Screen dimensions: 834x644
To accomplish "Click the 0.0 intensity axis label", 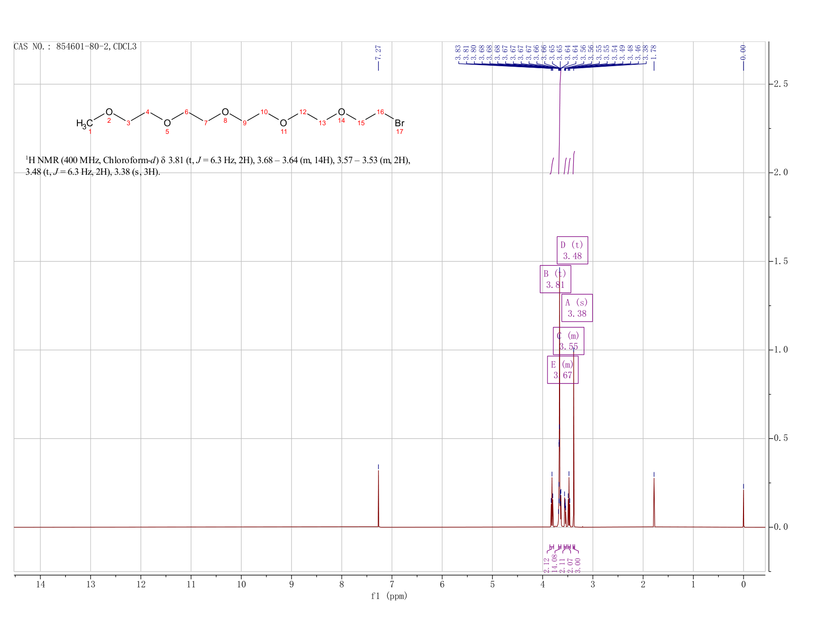I will click(781, 527).
